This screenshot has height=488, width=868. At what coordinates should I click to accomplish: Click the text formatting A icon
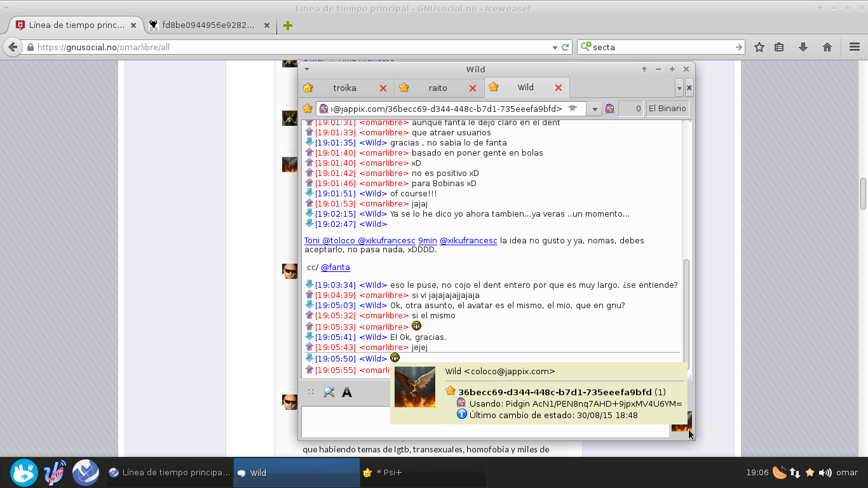[x=347, y=392]
